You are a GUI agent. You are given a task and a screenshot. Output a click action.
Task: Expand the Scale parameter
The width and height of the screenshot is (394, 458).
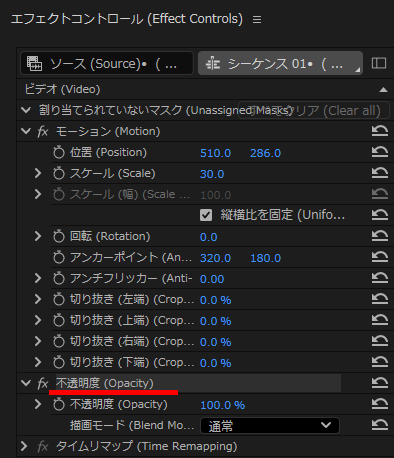[x=38, y=173]
